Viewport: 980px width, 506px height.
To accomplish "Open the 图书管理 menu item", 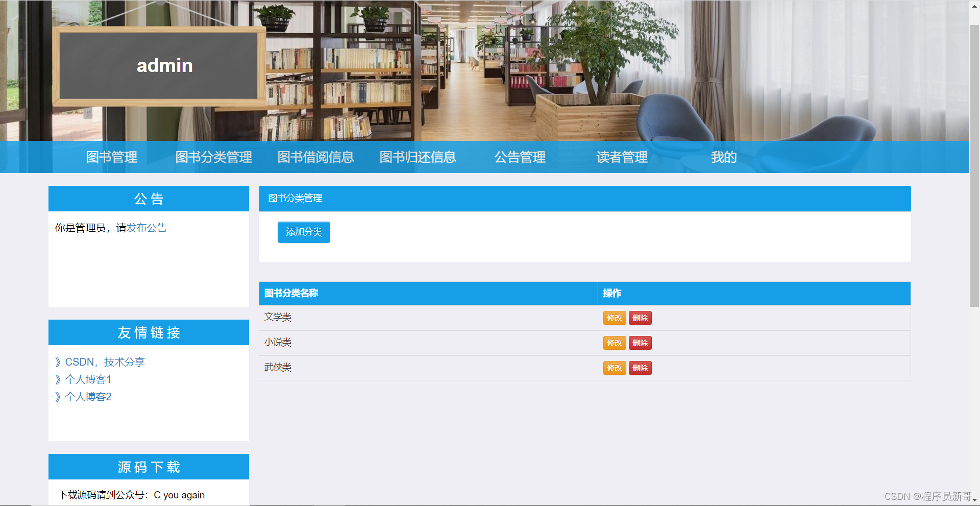I will click(111, 157).
